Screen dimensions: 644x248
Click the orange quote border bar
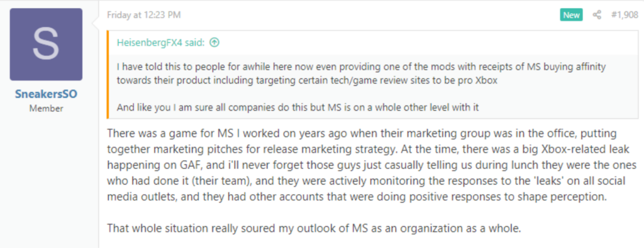pos(108,75)
